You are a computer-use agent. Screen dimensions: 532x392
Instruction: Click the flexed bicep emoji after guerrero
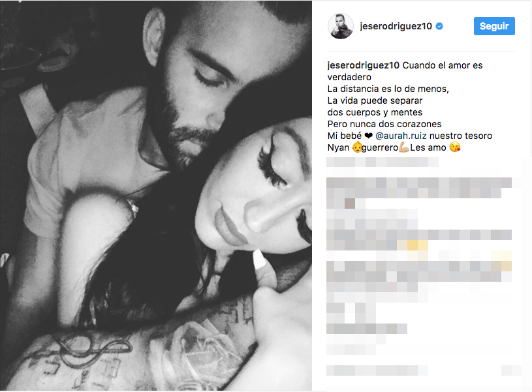[404, 147]
